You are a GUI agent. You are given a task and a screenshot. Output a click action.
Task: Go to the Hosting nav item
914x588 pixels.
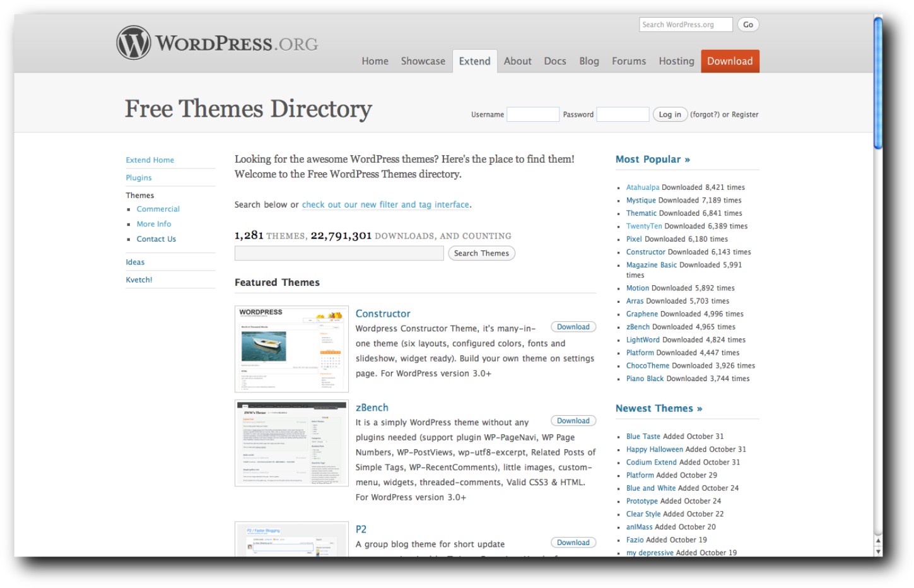coord(676,61)
